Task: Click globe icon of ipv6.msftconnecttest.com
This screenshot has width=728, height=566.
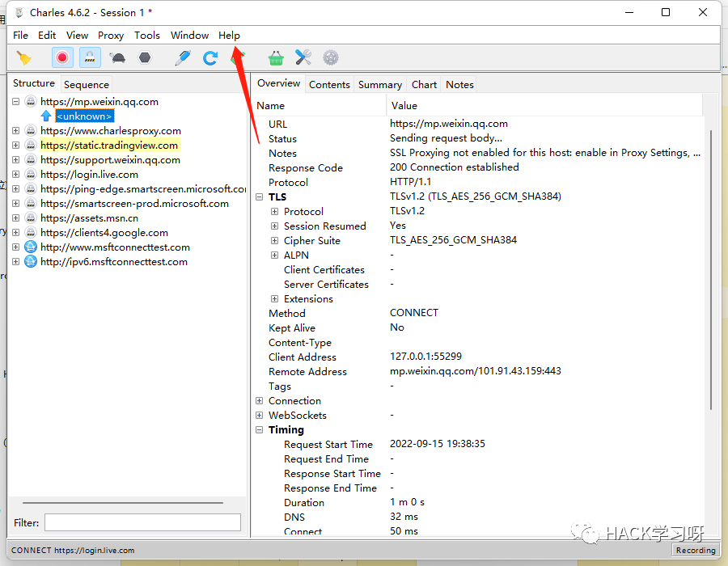Action: click(x=31, y=262)
